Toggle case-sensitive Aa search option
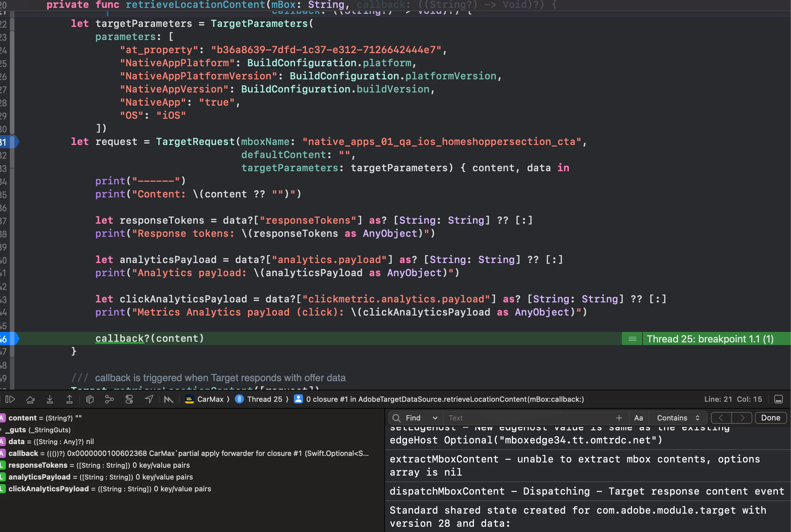This screenshot has width=791, height=532. coord(639,418)
